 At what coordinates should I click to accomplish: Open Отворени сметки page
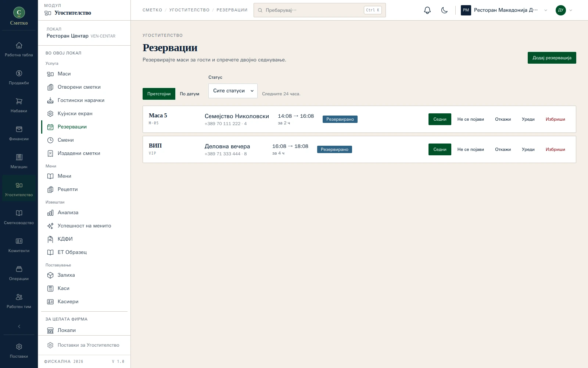tap(85, 87)
